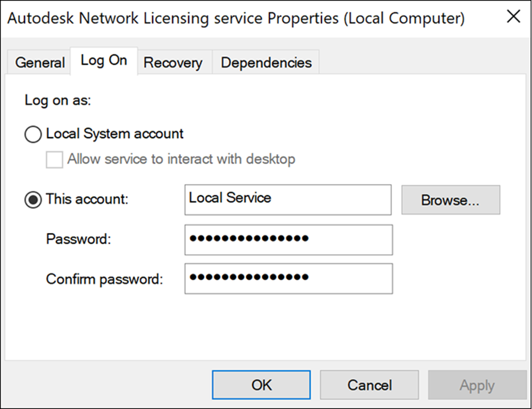Go to the Dependencies tab
Screen dimensions: 532x409
(x=266, y=63)
